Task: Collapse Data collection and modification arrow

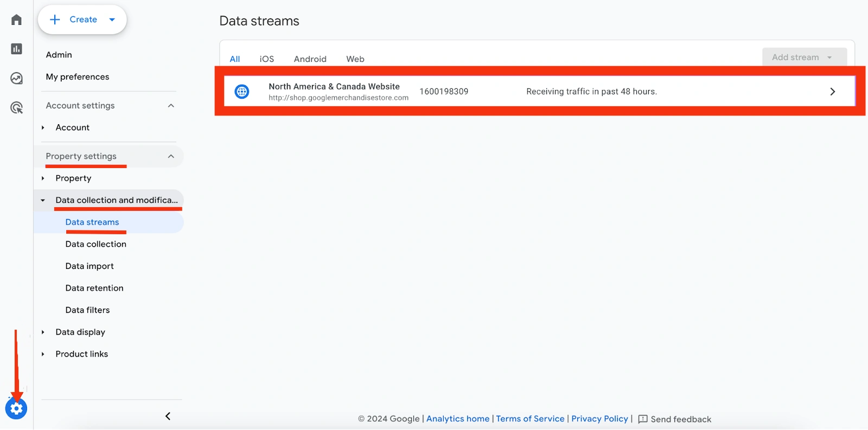Action: pyautogui.click(x=43, y=200)
